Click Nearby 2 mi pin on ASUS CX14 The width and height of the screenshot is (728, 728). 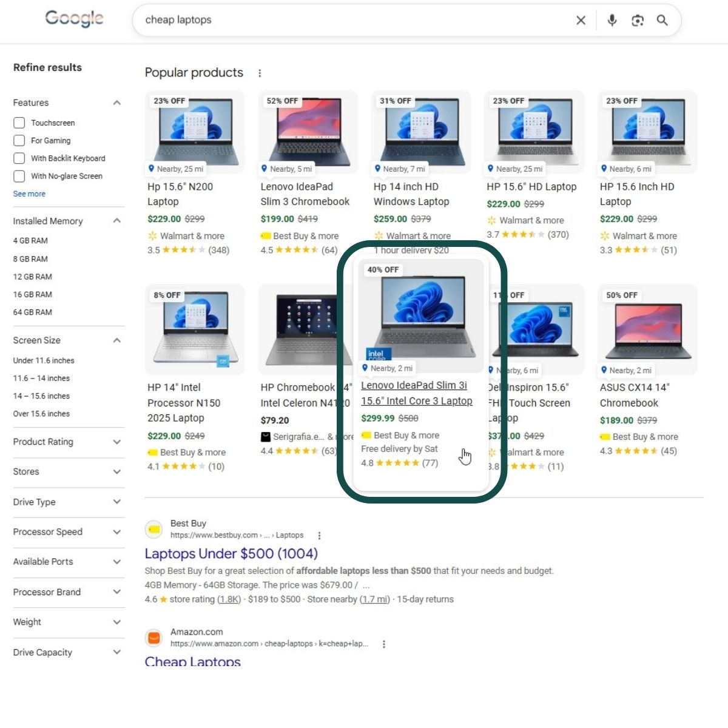pos(604,370)
